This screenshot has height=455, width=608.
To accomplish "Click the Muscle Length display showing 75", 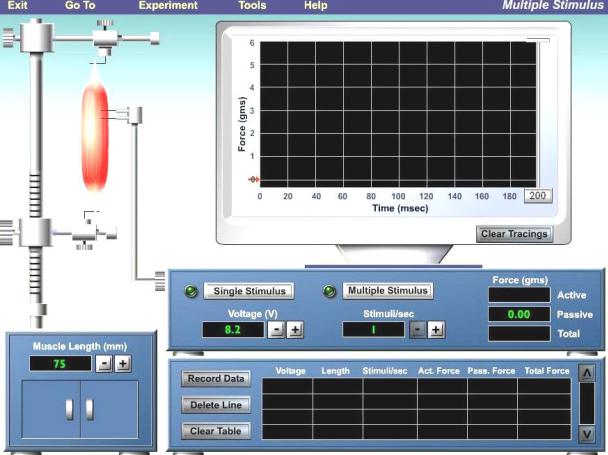I will [x=60, y=363].
